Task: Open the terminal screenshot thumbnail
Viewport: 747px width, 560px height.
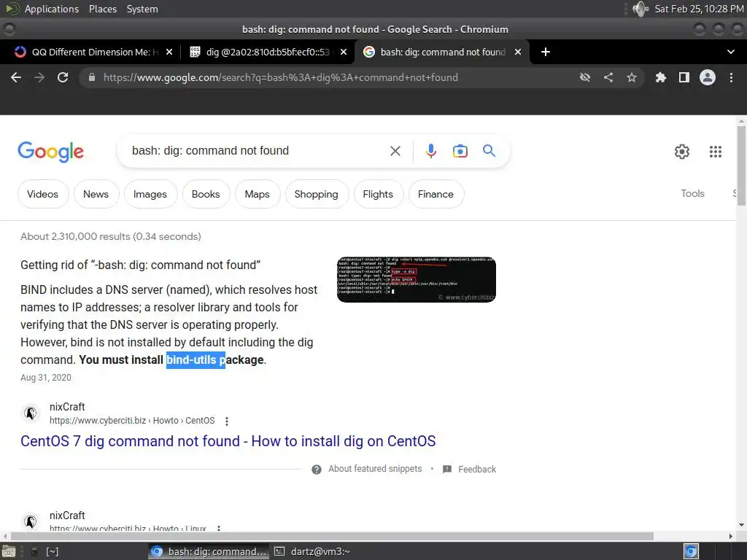Action: point(417,279)
